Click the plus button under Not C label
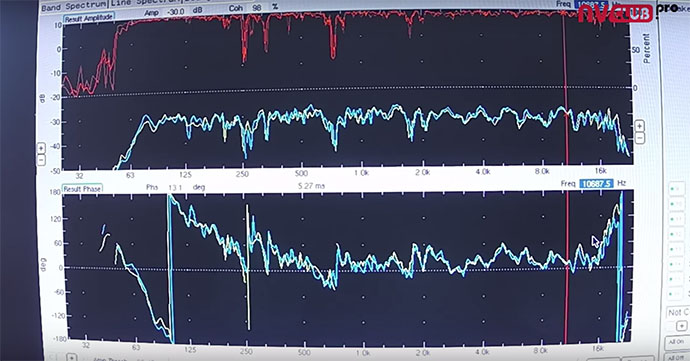The height and width of the screenshot is (361, 690). coord(681,326)
